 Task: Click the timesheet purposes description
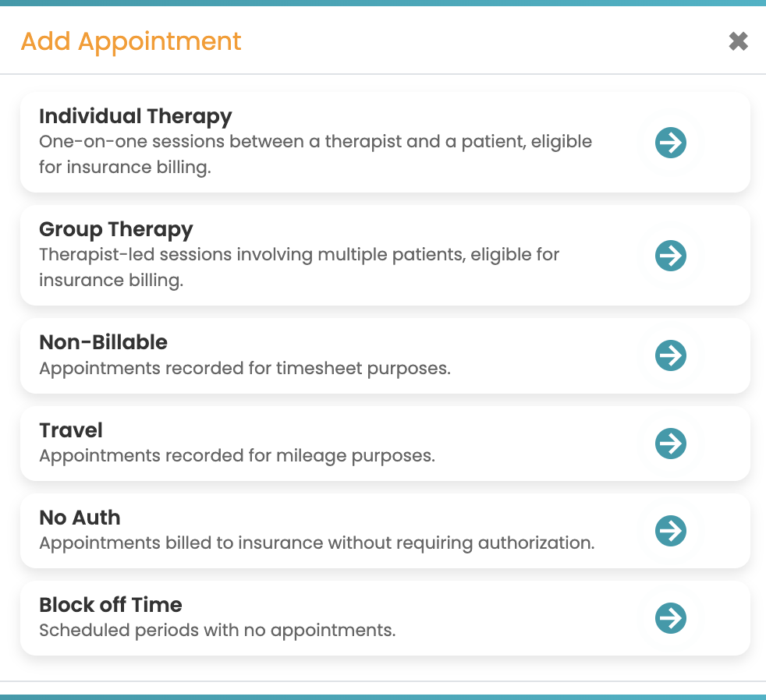click(x=245, y=369)
